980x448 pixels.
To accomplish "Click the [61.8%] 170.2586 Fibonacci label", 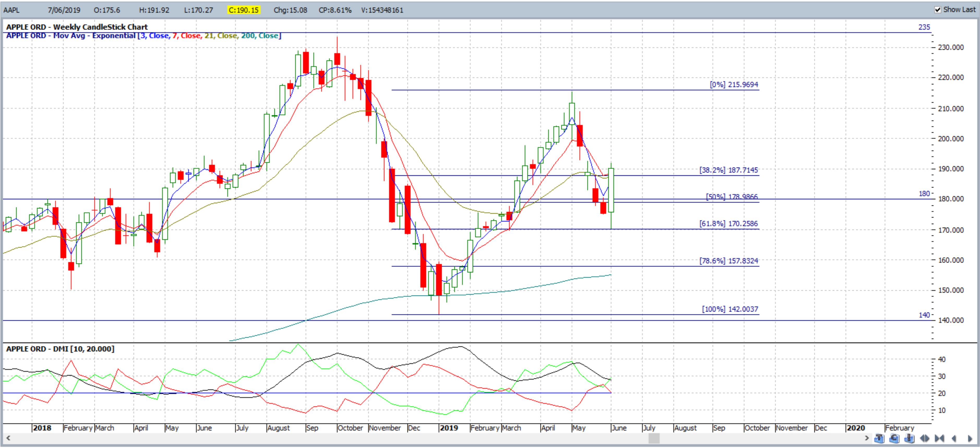I will pos(729,223).
